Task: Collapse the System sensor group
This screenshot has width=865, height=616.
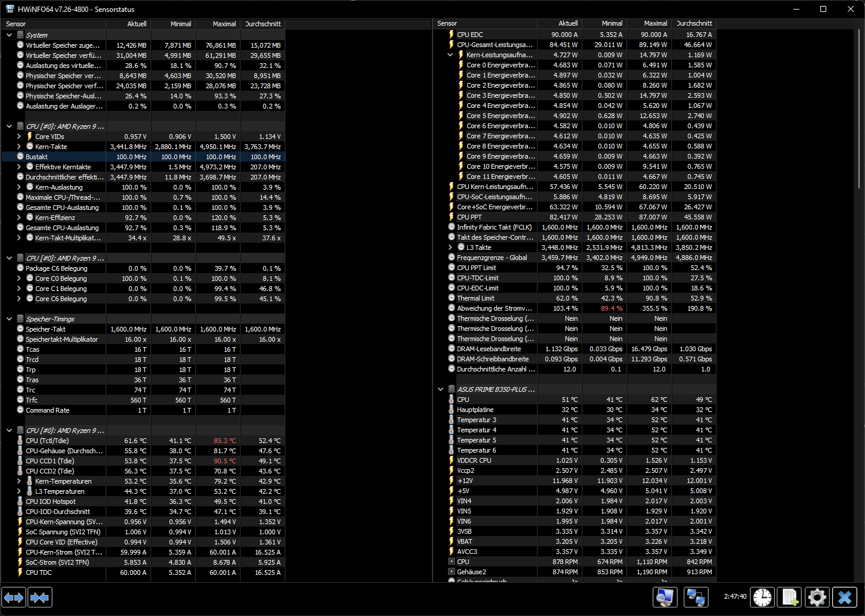Action: pos(9,35)
